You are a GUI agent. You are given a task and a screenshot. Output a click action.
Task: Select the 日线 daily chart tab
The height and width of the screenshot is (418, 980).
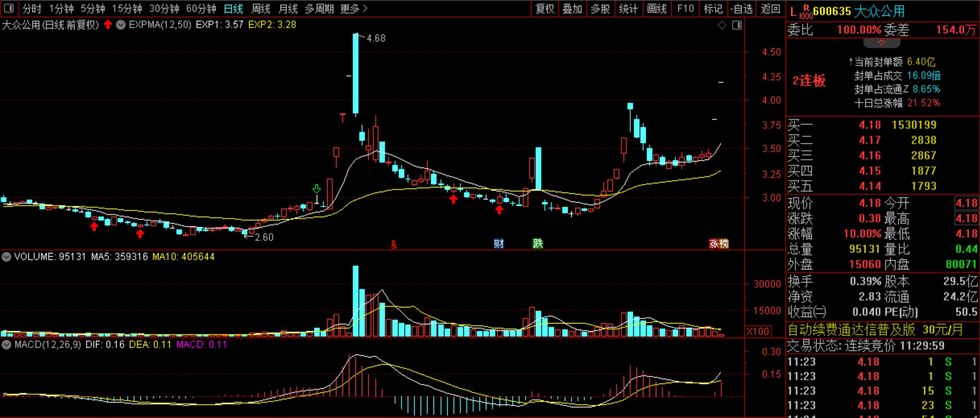[x=234, y=9]
